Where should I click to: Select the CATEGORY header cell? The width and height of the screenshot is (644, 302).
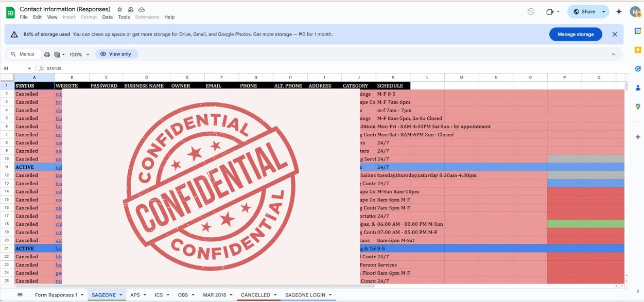[x=359, y=85]
